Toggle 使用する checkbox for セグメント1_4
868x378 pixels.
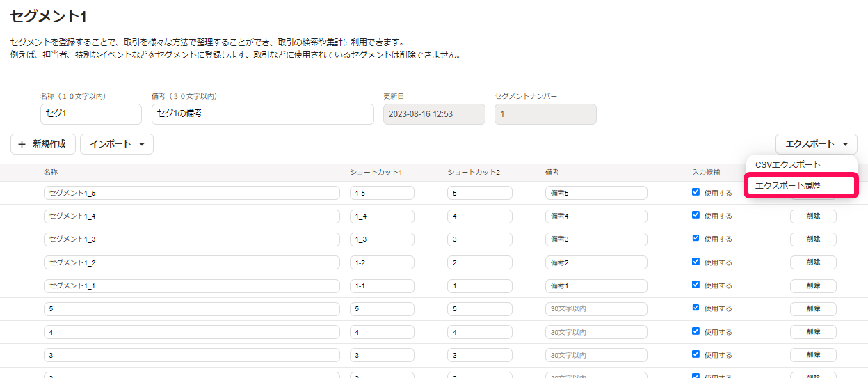(696, 215)
